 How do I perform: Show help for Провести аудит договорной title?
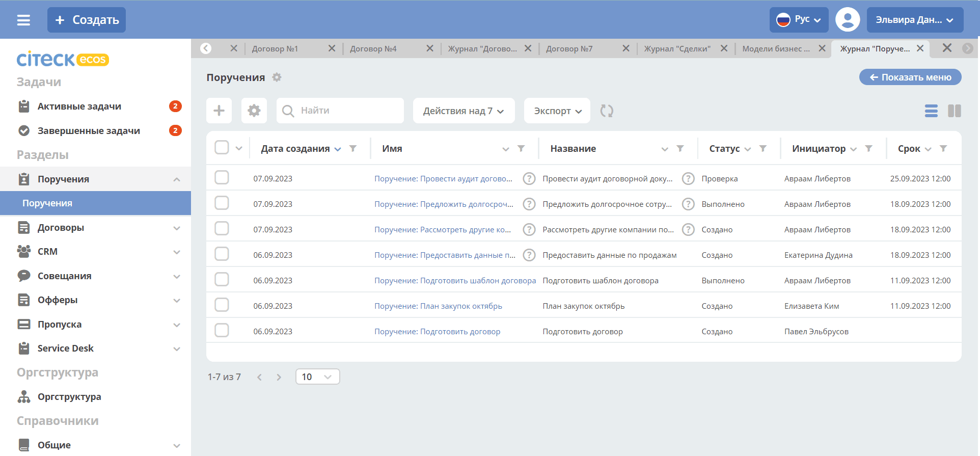pyautogui.click(x=688, y=178)
